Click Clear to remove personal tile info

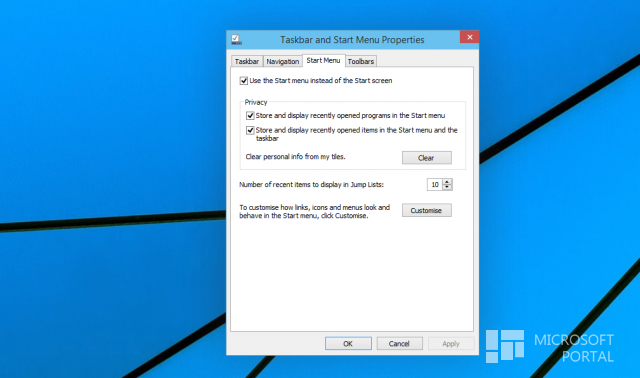pyautogui.click(x=427, y=158)
